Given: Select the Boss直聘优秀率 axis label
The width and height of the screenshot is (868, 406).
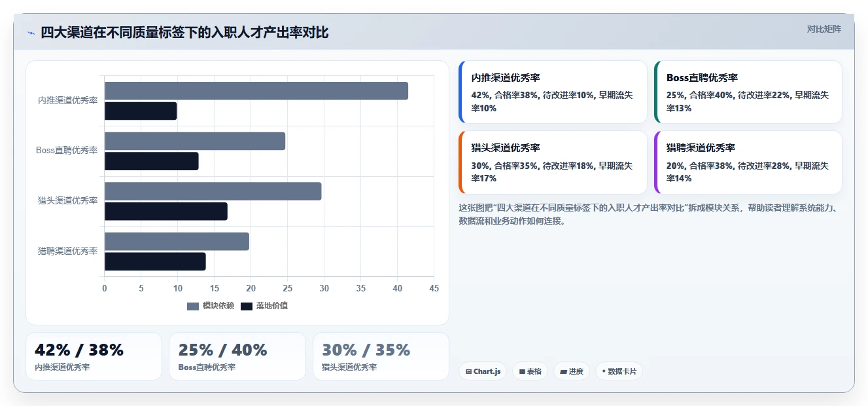Looking at the screenshot, I should [x=67, y=150].
